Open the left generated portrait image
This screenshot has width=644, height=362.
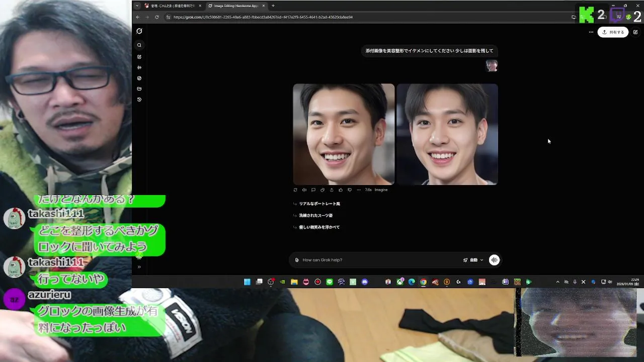[x=344, y=134]
